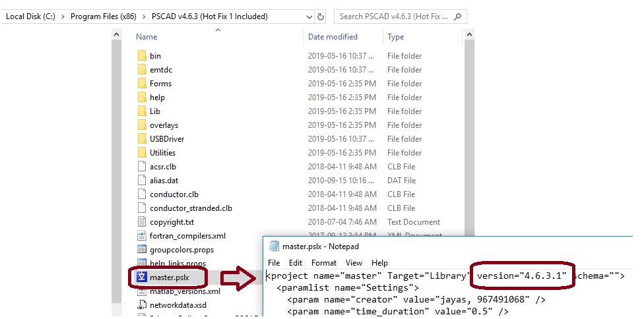
Task: Click file list scrollbar up arrow
Action: 470,35
